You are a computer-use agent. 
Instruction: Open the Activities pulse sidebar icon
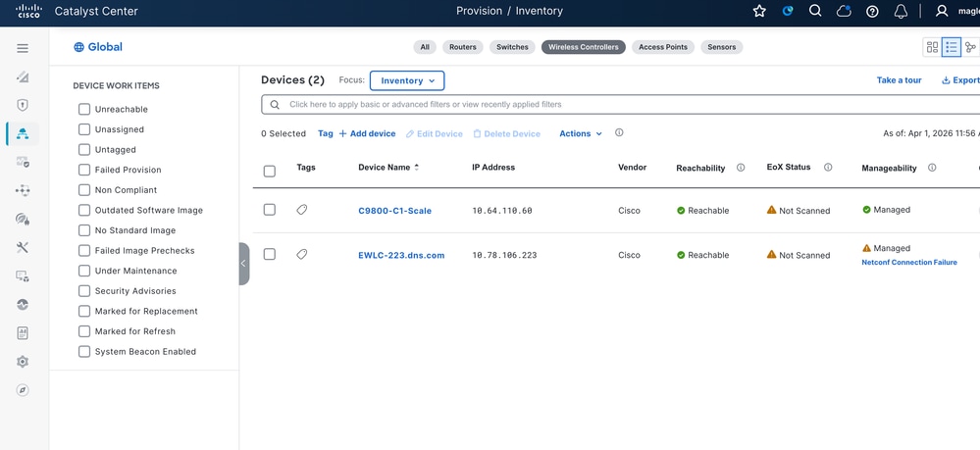tap(23, 304)
